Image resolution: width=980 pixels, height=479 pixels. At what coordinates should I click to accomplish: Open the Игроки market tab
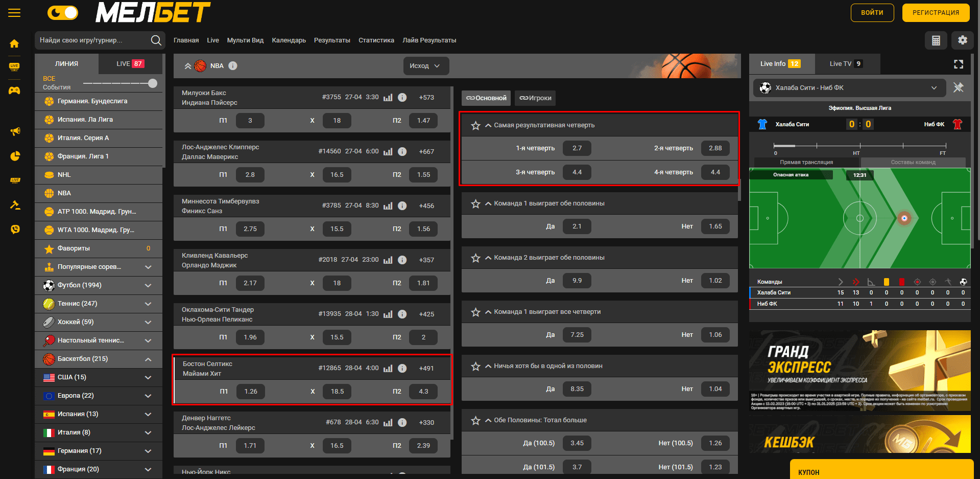point(535,98)
